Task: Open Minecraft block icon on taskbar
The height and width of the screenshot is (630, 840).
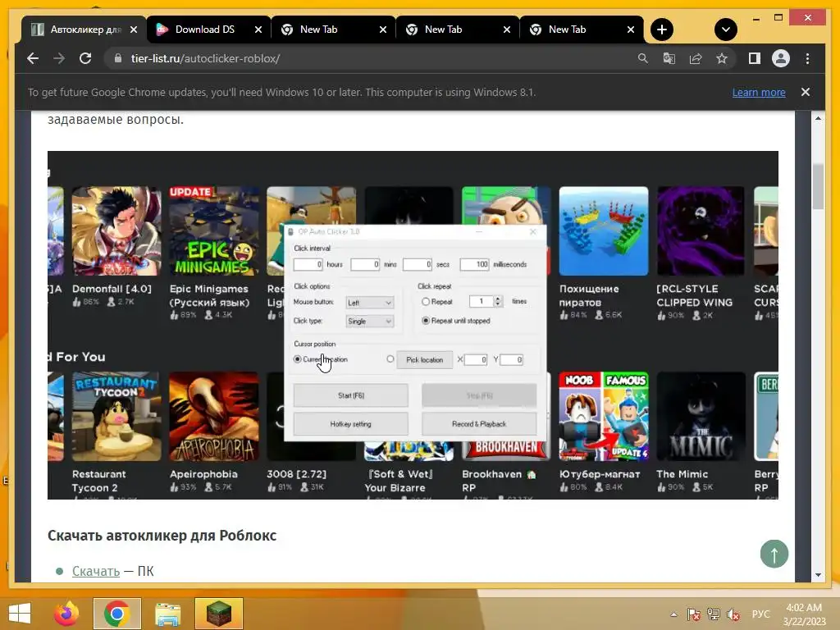Action: 218,614
